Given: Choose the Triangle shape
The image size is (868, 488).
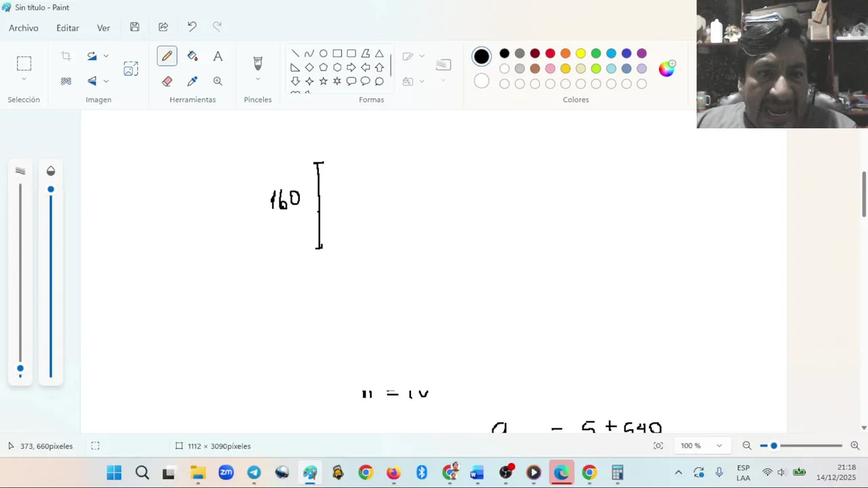Looking at the screenshot, I should (379, 54).
